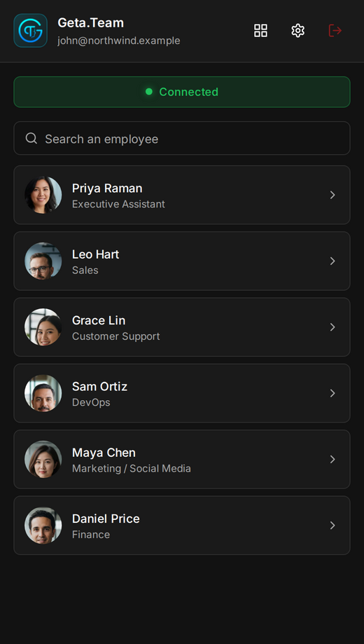Expand Daniel Price row chevron
364x644 pixels.
coord(332,526)
